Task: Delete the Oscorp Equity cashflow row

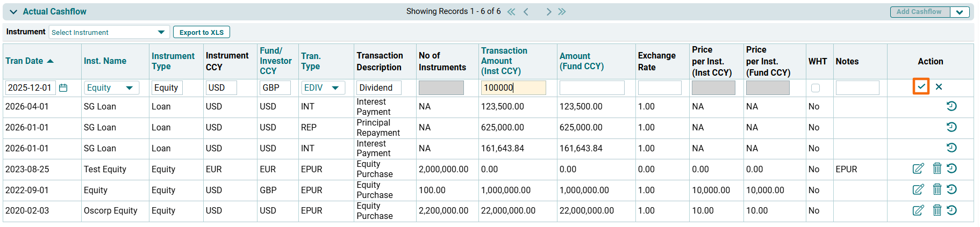Action: [x=937, y=210]
